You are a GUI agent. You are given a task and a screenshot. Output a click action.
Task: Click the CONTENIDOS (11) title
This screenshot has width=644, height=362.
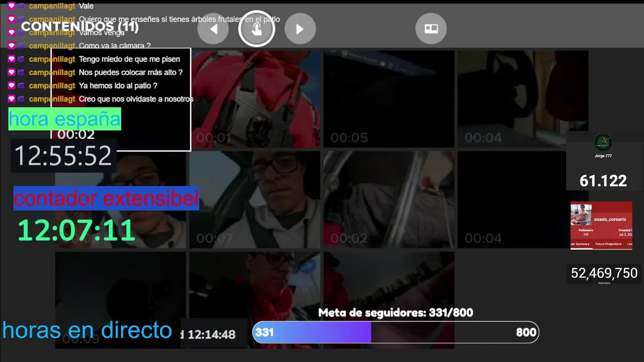(x=79, y=26)
